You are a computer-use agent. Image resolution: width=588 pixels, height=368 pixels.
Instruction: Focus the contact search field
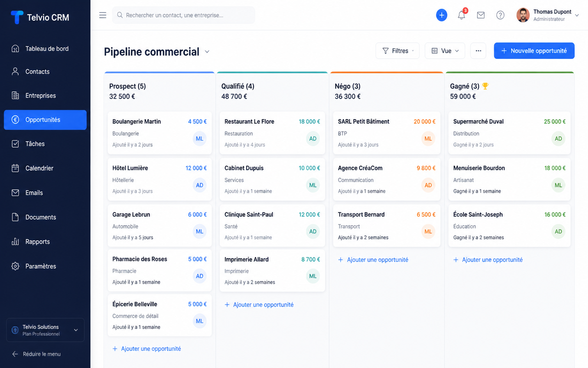183,15
